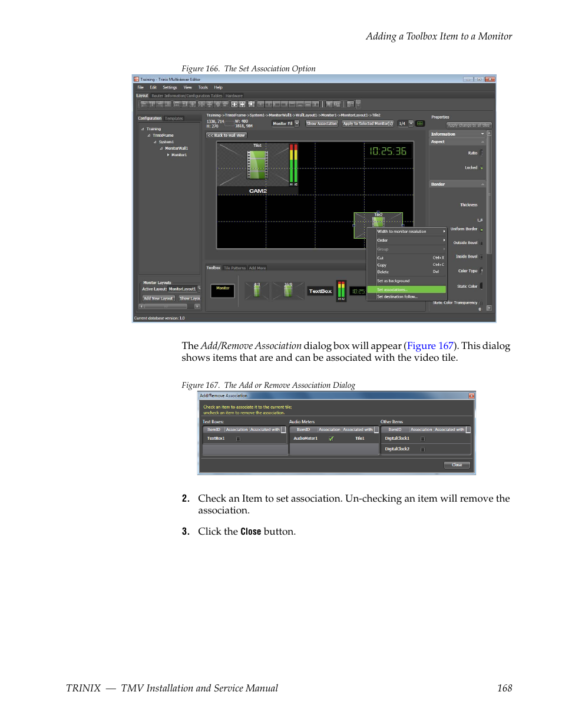Toggle the Uniform Border checkbox
The width and height of the screenshot is (562, 728).
point(481,229)
